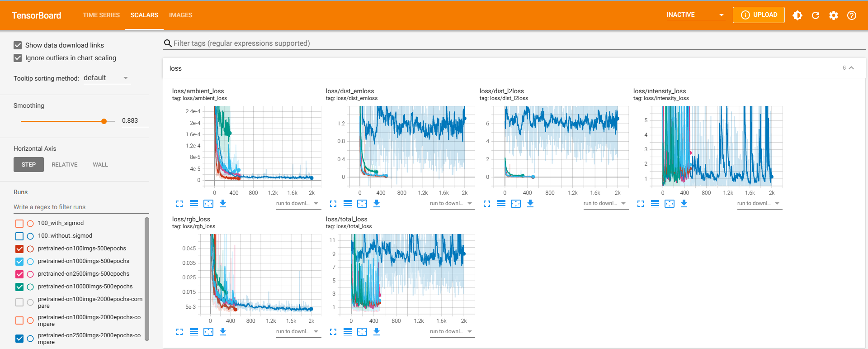Select only the pretrained-on2500imgs-2000epochs-compare run radio

point(30,339)
